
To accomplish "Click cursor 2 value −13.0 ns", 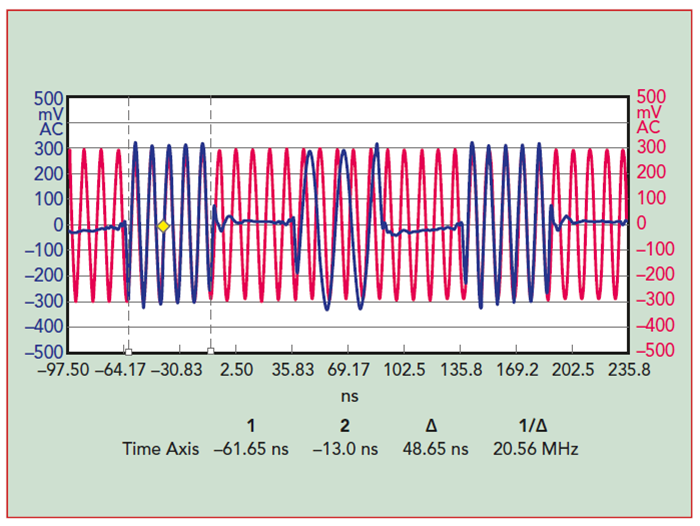I will (341, 449).
